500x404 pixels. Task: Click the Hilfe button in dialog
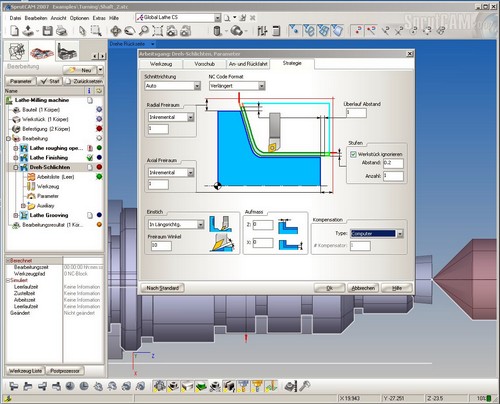coord(397,288)
